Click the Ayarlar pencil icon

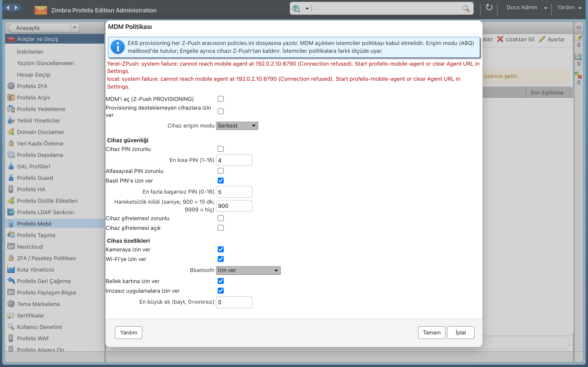click(x=542, y=39)
